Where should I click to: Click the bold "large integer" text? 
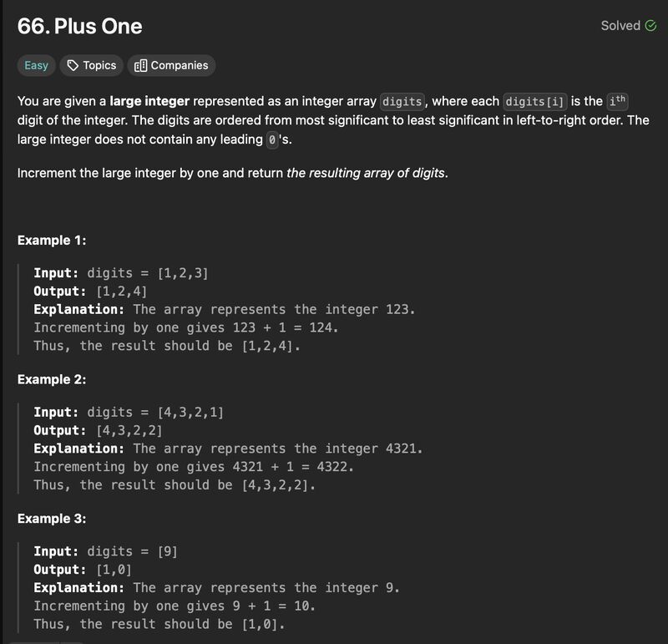click(x=149, y=101)
